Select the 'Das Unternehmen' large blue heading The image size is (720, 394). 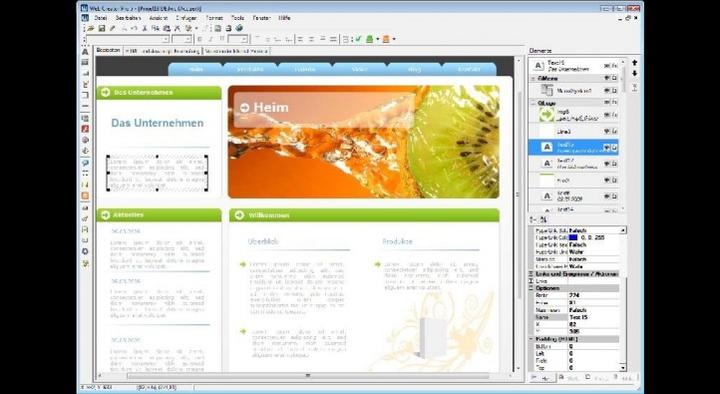click(x=158, y=123)
